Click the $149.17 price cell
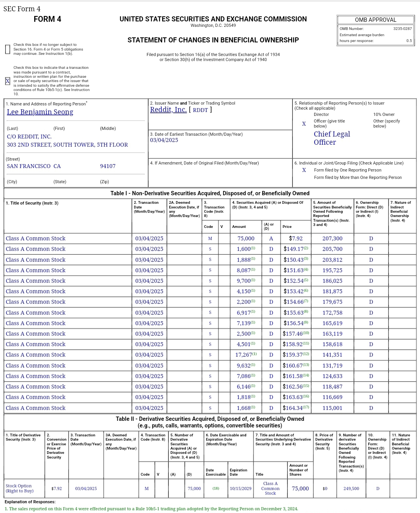 (x=296, y=249)
